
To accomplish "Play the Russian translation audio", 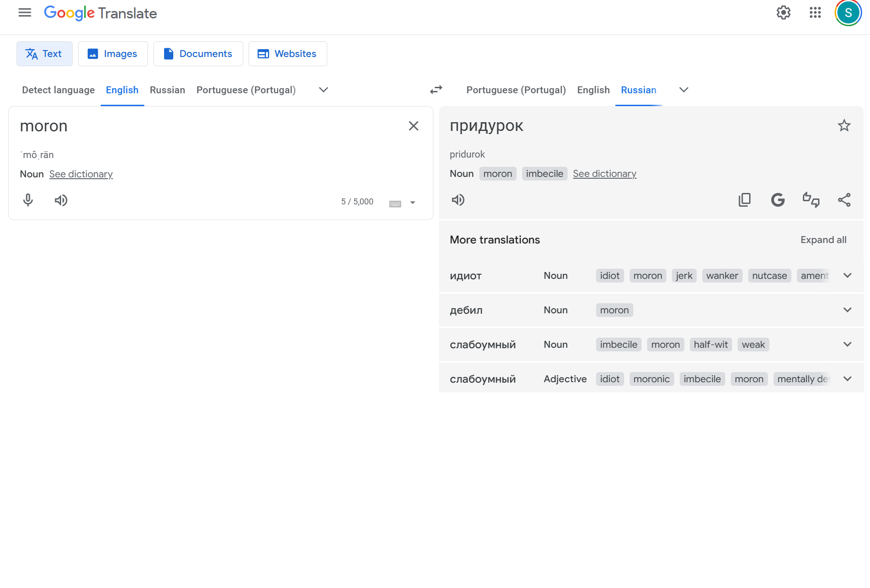I will pos(458,200).
